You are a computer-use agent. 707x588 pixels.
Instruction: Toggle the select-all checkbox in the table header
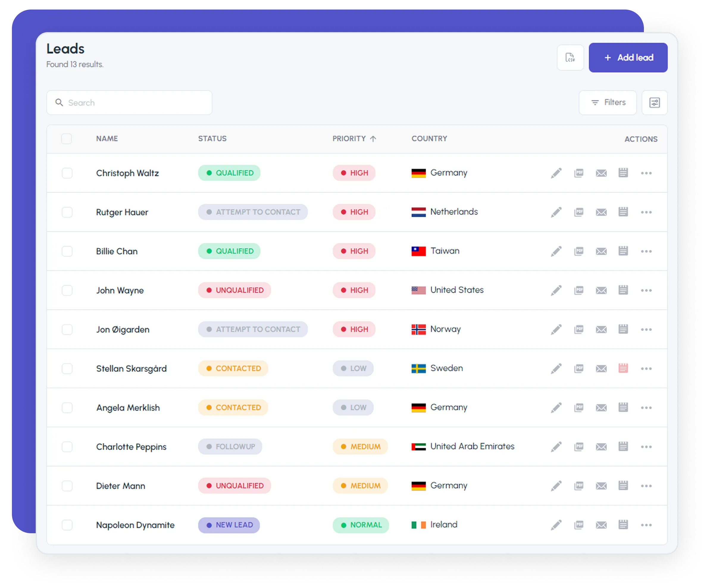(x=67, y=139)
